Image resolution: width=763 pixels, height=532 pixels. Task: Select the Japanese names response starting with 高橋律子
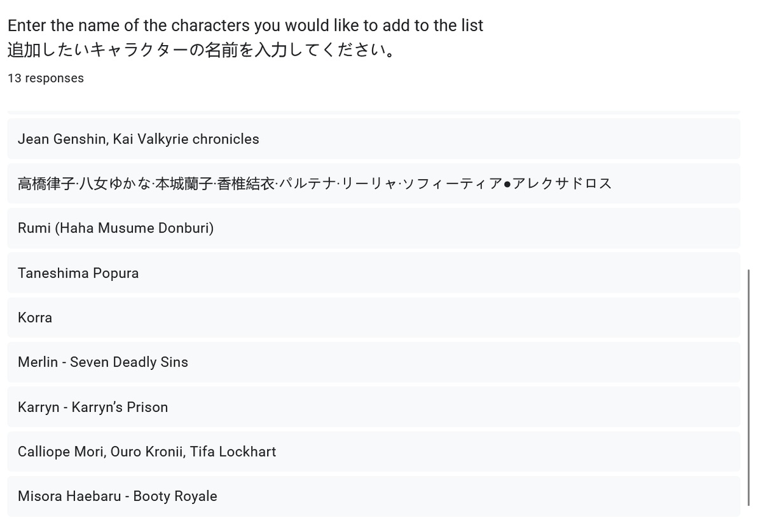(373, 184)
